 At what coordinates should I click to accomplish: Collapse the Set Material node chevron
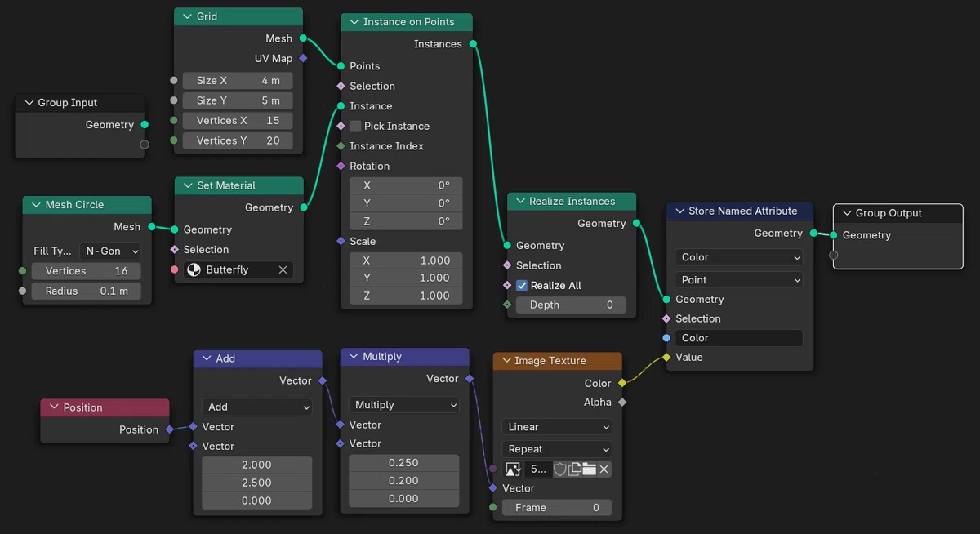tap(187, 185)
